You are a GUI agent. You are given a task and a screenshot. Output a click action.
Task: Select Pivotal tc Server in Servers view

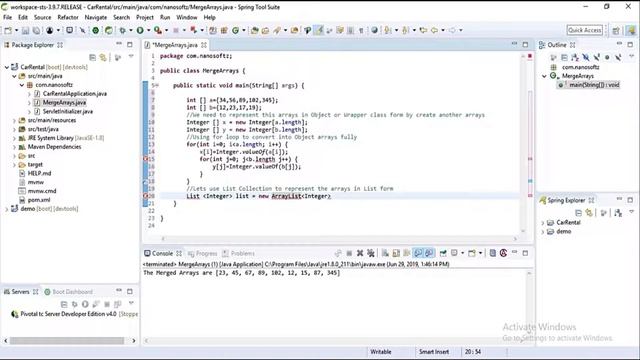[x=68, y=314]
